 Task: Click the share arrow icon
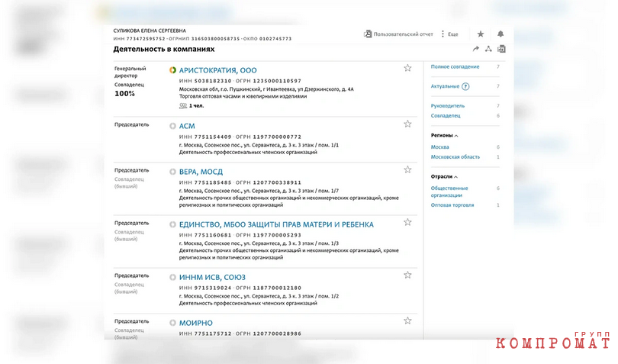476,49
